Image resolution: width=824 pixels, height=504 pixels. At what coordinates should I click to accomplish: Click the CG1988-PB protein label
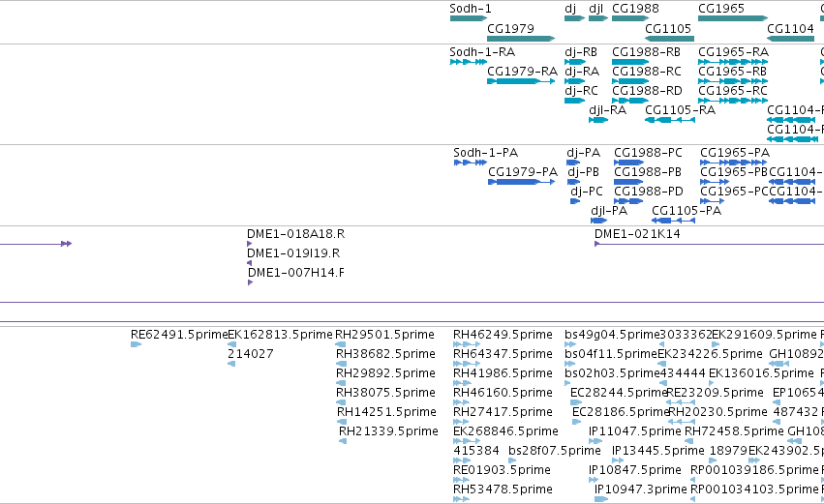(648, 172)
